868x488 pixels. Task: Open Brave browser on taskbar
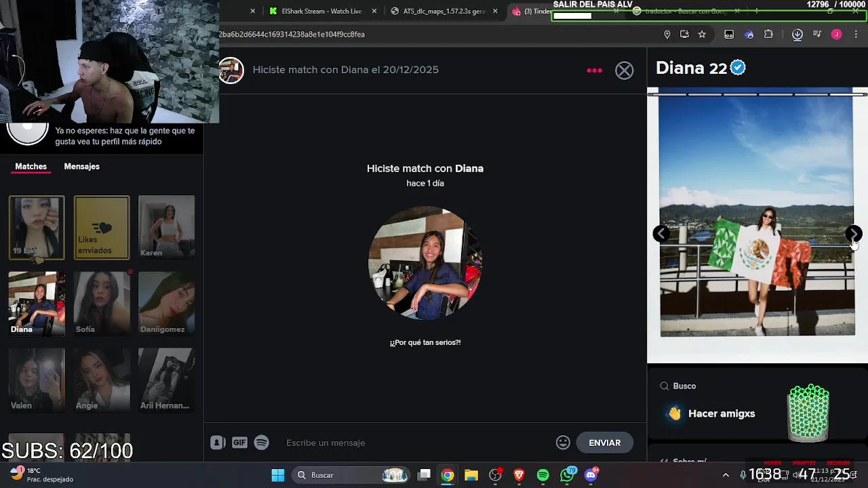coord(519,475)
